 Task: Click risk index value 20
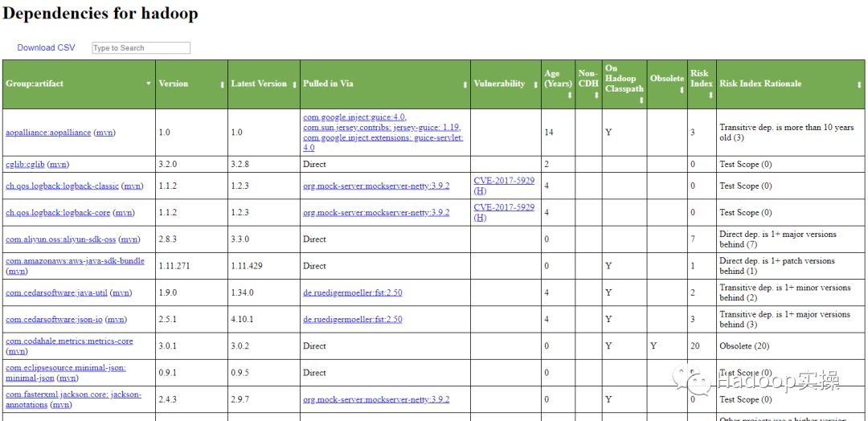tap(695, 346)
